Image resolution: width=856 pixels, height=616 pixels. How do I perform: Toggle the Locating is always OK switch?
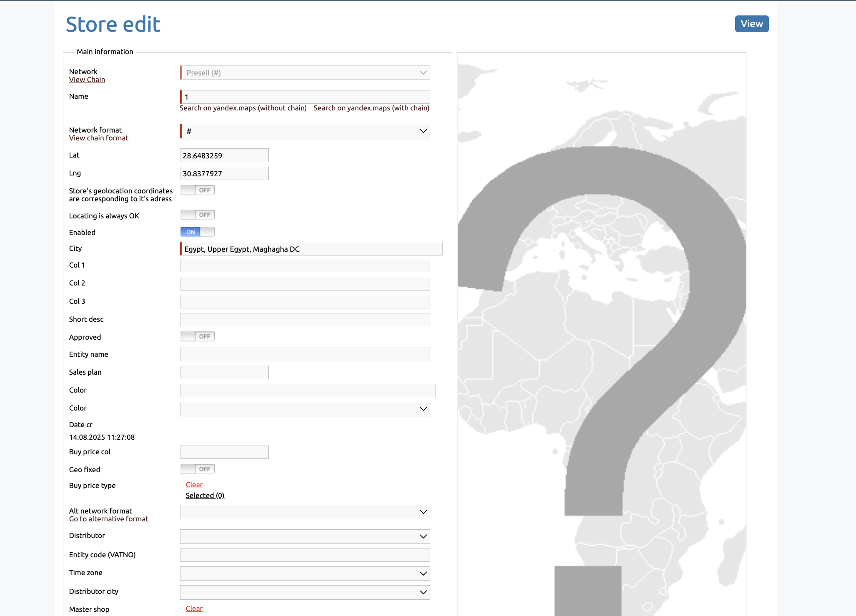[x=198, y=215]
